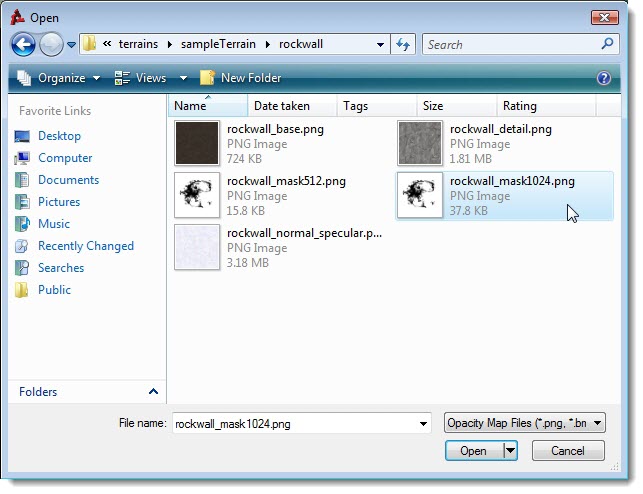This screenshot has height=494, width=643.
Task: Open the File name dropdown arrow
Action: 423,423
